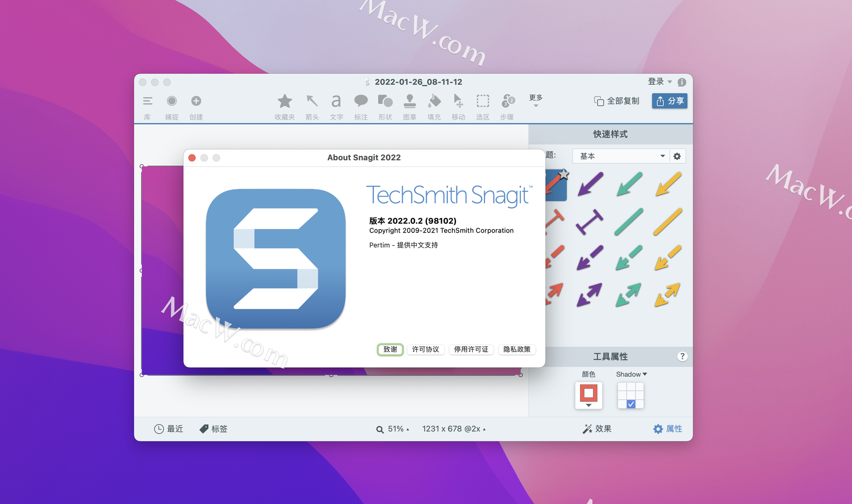Choose the purple arrow quick style
This screenshot has height=504, width=852.
(x=590, y=184)
